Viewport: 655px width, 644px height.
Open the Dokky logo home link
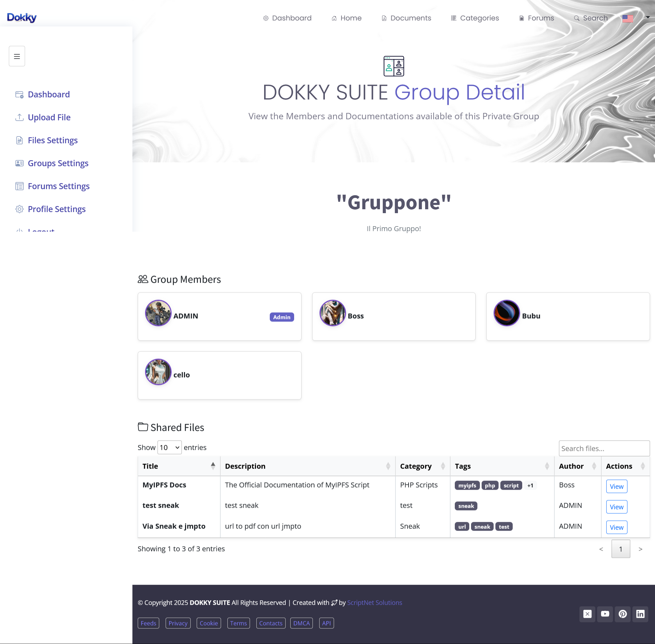tap(22, 18)
